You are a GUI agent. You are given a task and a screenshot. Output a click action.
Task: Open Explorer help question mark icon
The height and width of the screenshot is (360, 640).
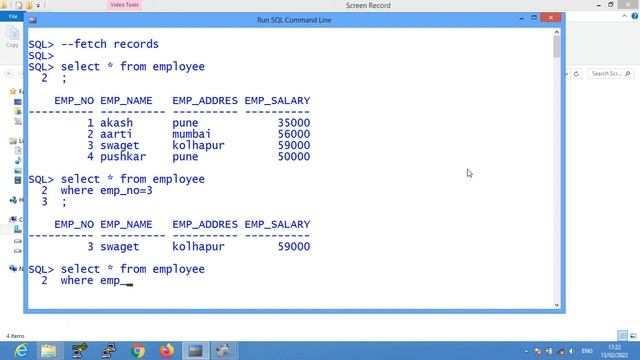pyautogui.click(x=634, y=16)
